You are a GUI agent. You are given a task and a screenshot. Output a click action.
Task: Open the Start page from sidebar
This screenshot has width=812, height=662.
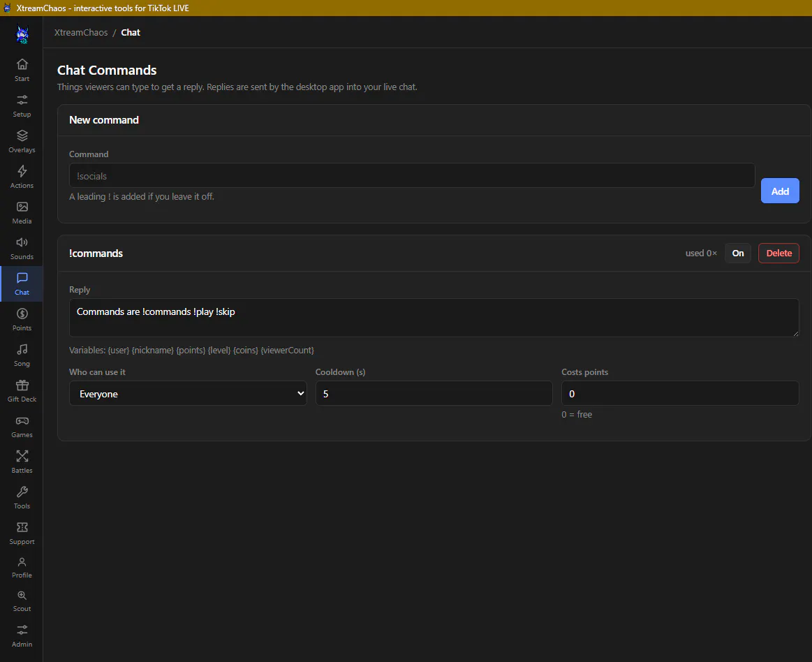22,71
